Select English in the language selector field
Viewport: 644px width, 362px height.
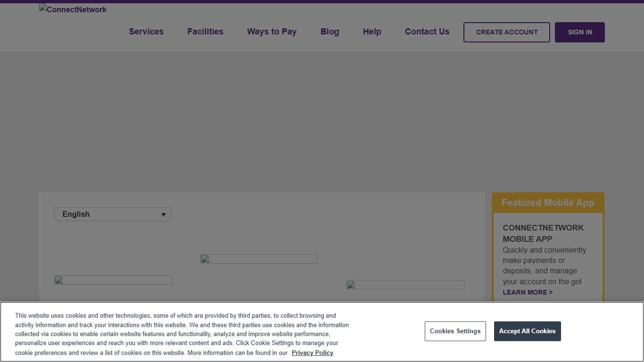(94, 214)
